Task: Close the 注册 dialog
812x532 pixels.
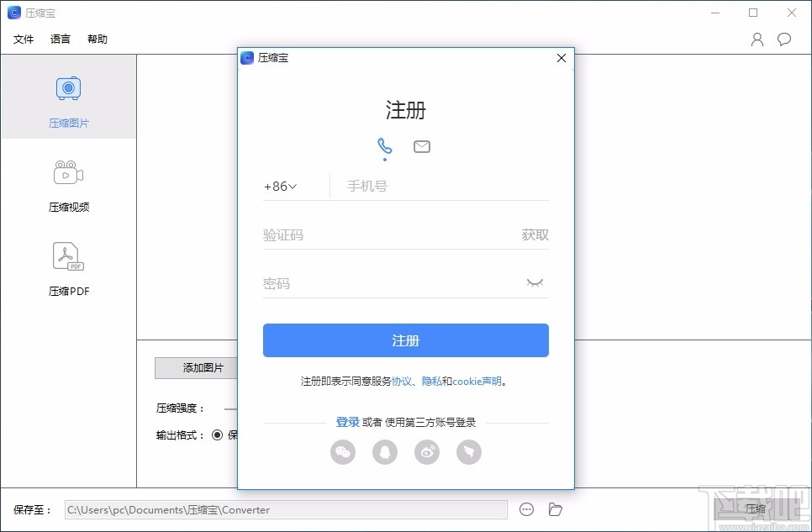Action: pos(562,58)
